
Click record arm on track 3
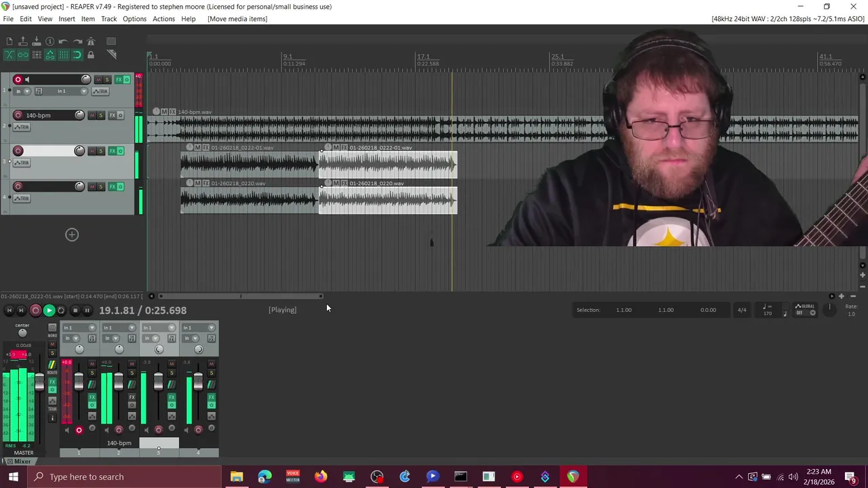point(18,151)
